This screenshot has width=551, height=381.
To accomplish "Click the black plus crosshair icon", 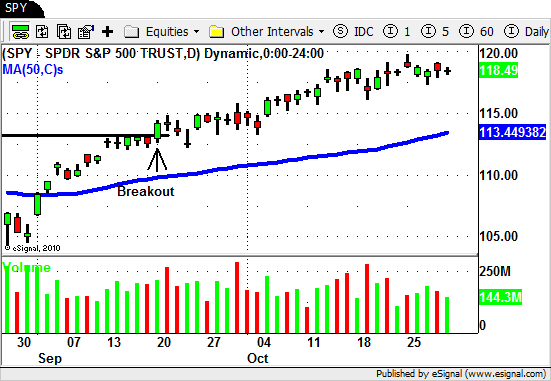I will coord(108,32).
